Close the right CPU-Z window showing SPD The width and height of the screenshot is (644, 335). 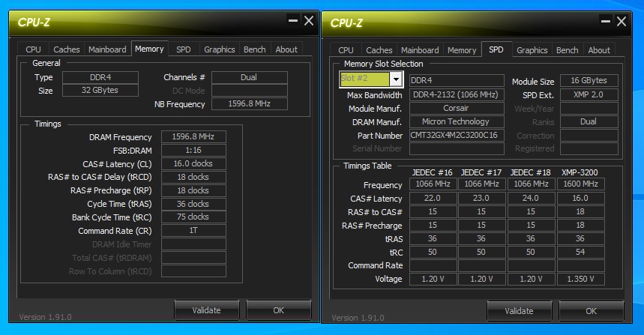tap(622, 22)
